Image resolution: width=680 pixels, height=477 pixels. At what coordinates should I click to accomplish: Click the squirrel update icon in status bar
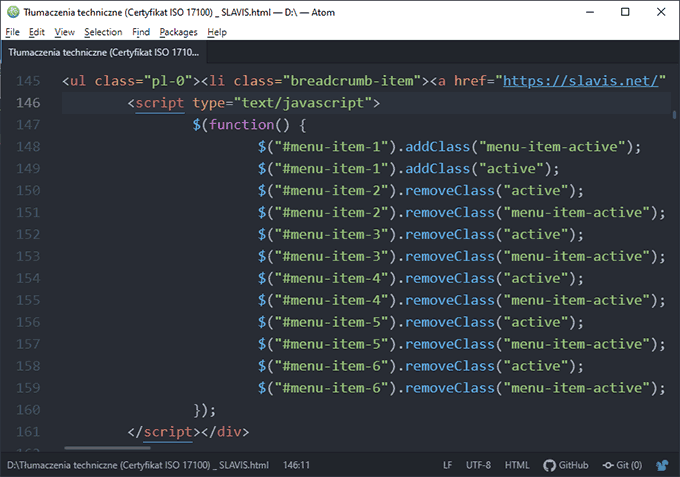(662, 465)
